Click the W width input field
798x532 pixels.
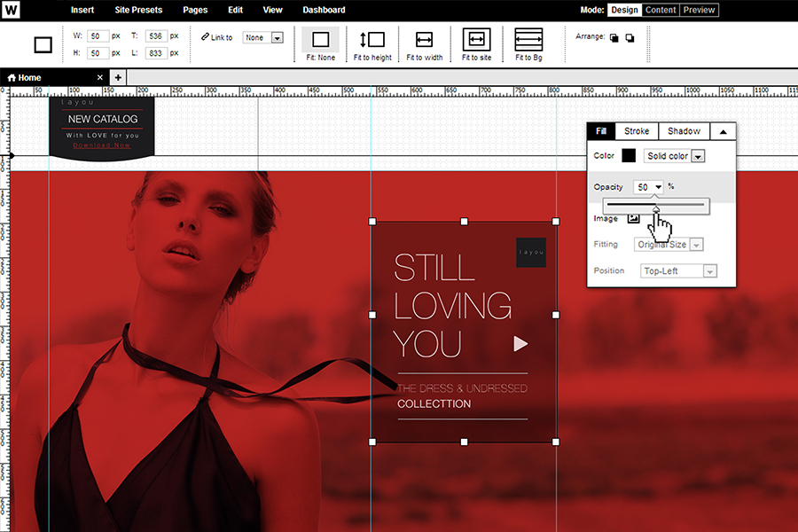[x=98, y=36]
